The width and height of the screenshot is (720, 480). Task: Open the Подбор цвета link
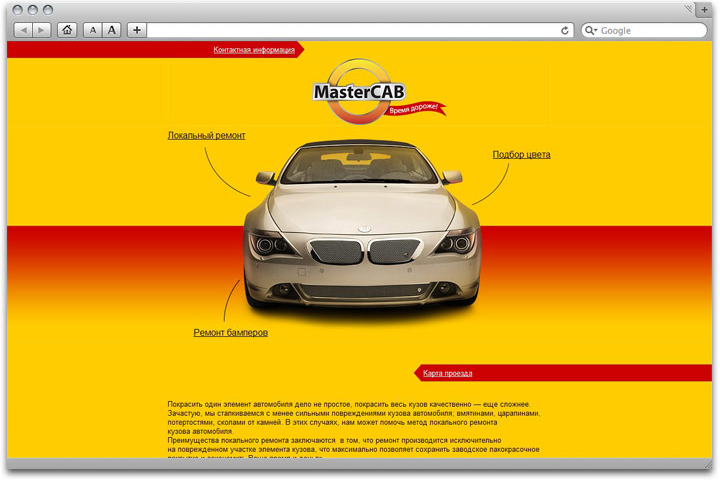(x=521, y=154)
